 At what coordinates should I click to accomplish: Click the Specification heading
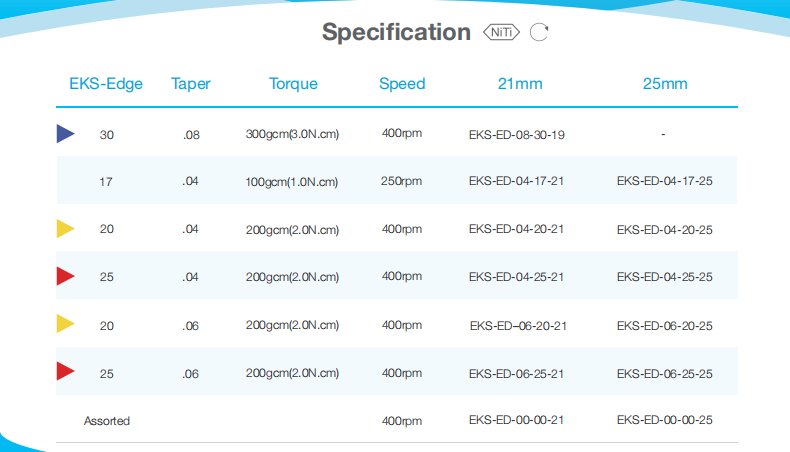click(396, 32)
